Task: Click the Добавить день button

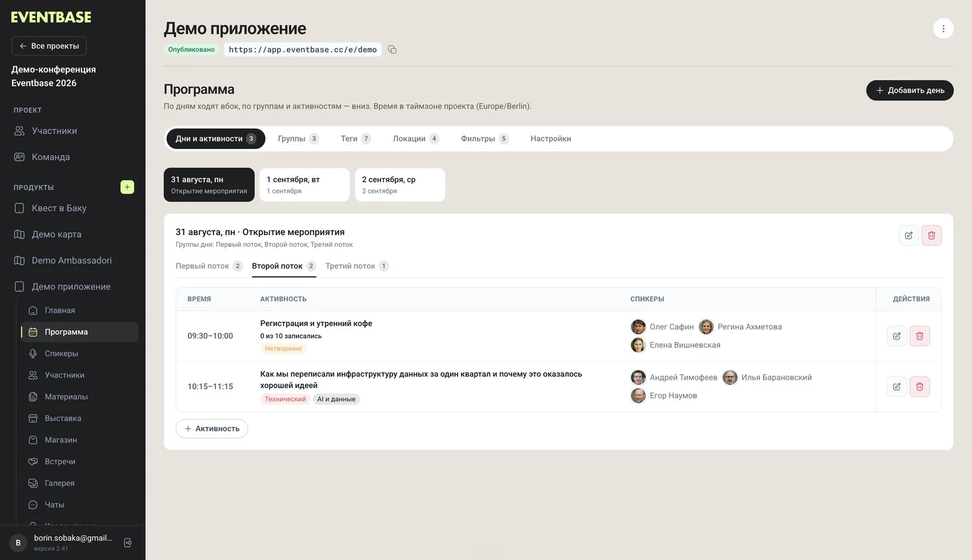Action: (x=909, y=90)
